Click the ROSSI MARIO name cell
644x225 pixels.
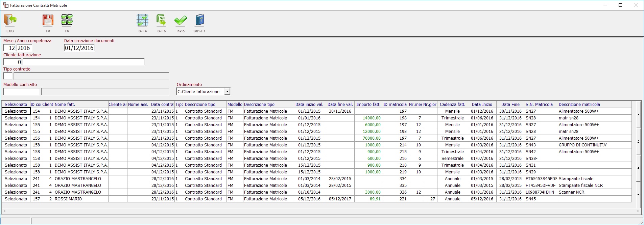coord(81,199)
